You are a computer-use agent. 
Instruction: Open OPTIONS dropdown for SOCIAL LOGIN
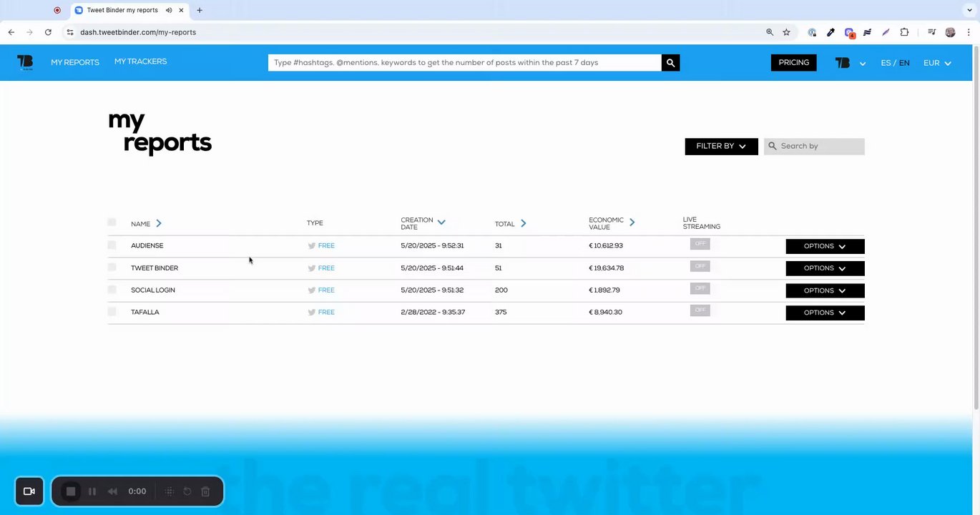(x=825, y=290)
